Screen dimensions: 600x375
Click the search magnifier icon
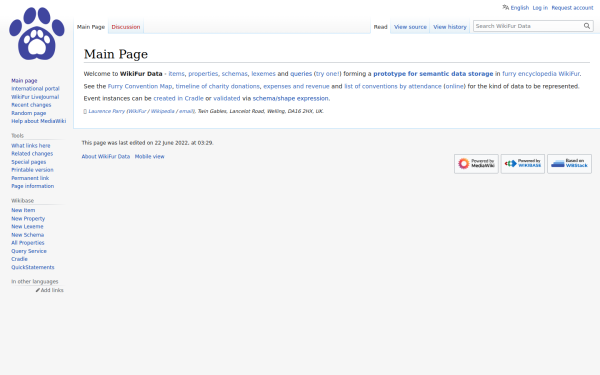point(587,26)
